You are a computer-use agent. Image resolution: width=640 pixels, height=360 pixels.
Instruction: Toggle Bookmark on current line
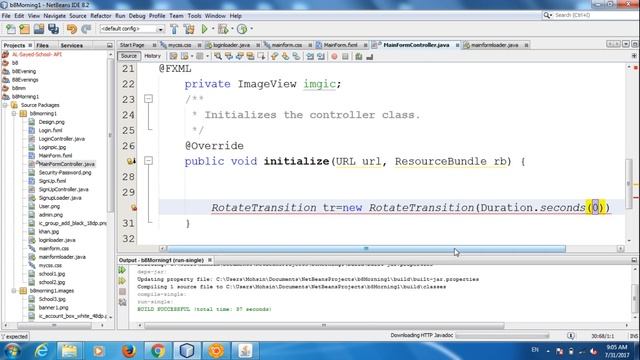[296, 56]
